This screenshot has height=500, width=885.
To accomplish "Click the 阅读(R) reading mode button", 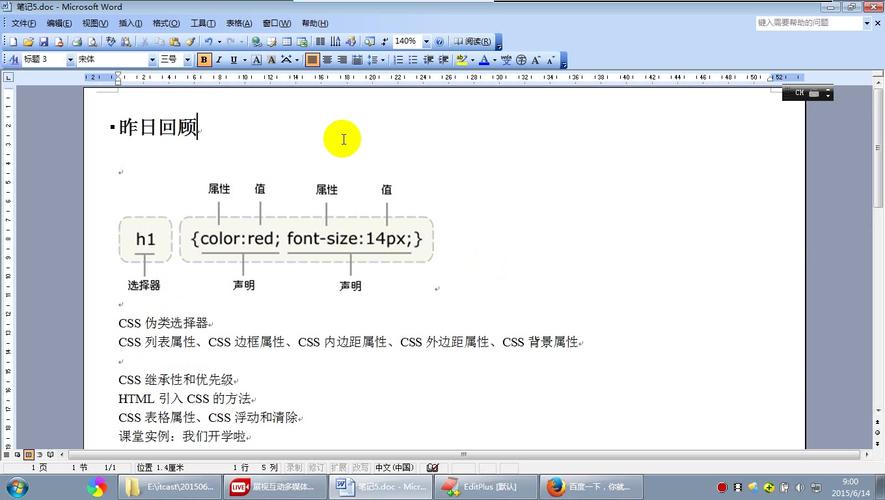I will click(x=472, y=41).
